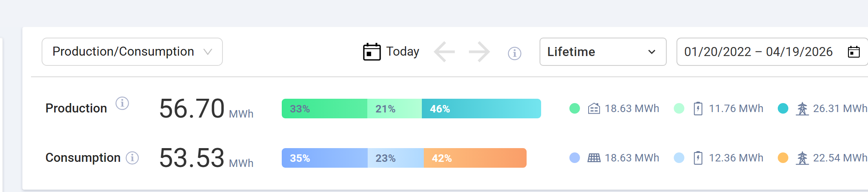Click the green legend dot for 18.63 MWh
The height and width of the screenshot is (192, 868).
[x=574, y=109]
